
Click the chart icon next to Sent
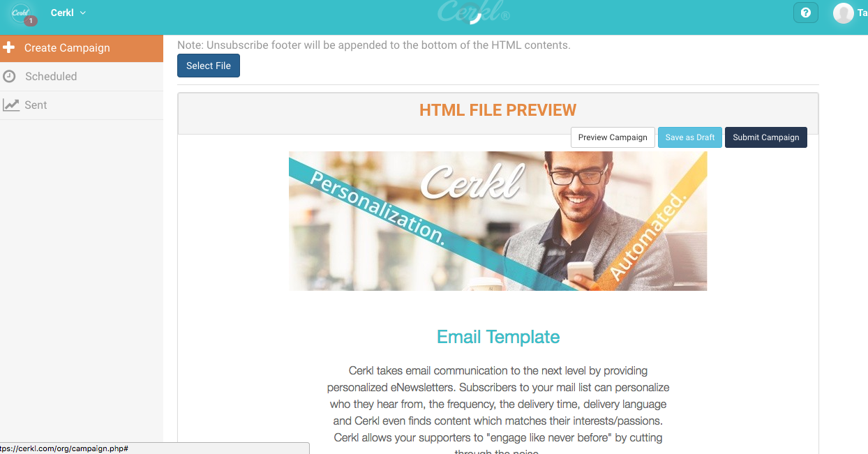point(10,105)
